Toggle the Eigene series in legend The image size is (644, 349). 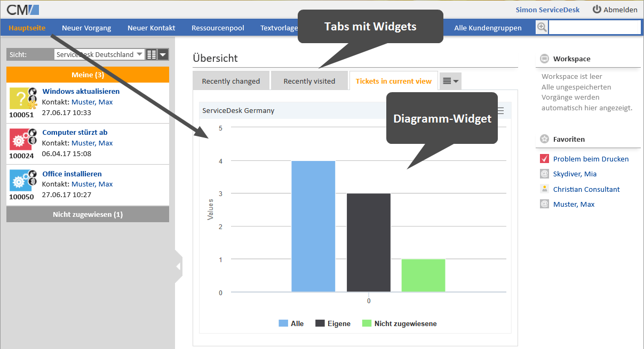tap(333, 323)
